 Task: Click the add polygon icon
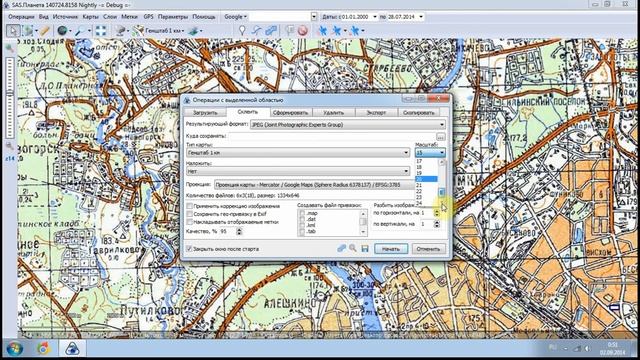click(x=271, y=31)
